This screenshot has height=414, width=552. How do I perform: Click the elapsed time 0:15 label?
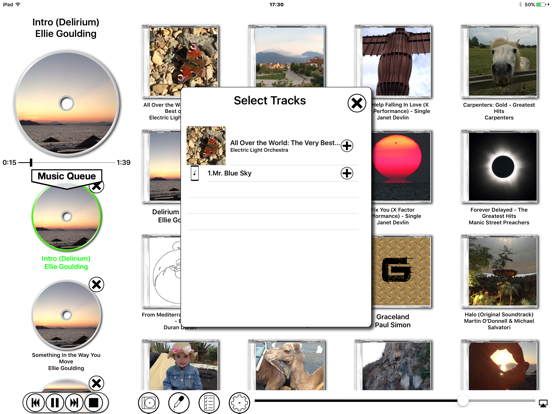pyautogui.click(x=9, y=162)
